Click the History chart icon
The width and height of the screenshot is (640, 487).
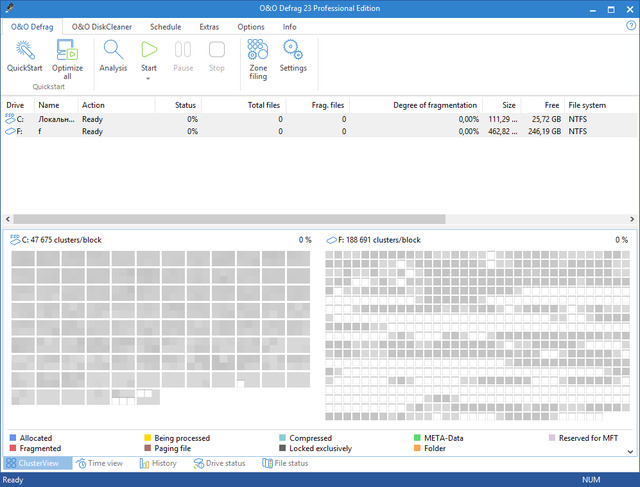coord(144,463)
